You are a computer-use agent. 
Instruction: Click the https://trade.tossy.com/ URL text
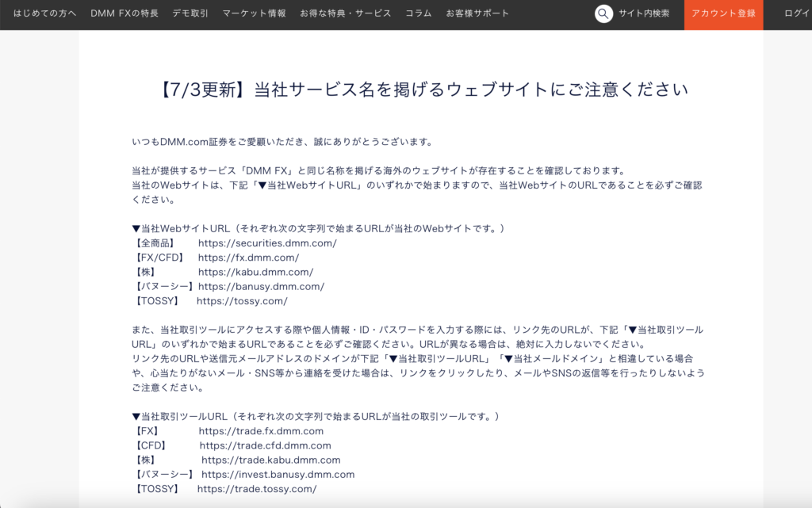tap(257, 489)
